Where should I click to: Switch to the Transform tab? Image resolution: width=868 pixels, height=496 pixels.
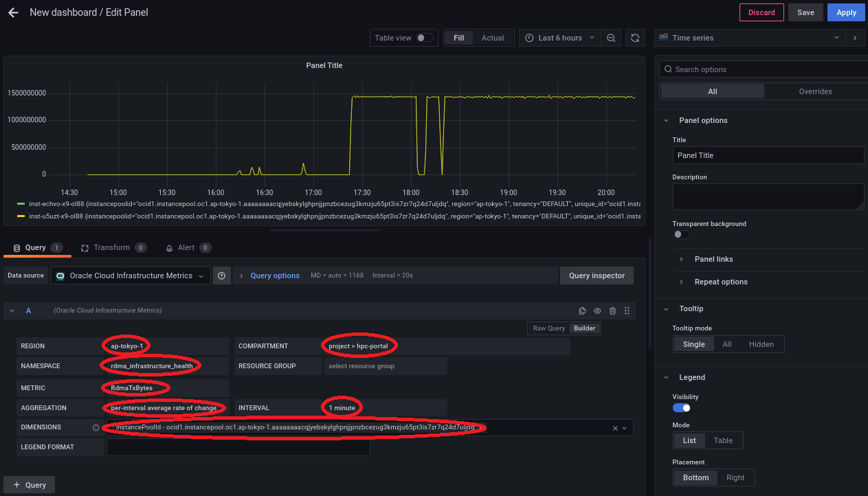tap(111, 247)
